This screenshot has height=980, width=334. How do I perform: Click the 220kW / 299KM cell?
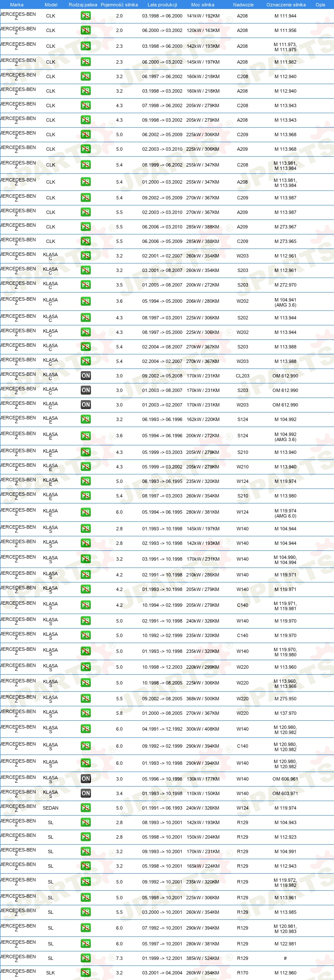pos(203,667)
